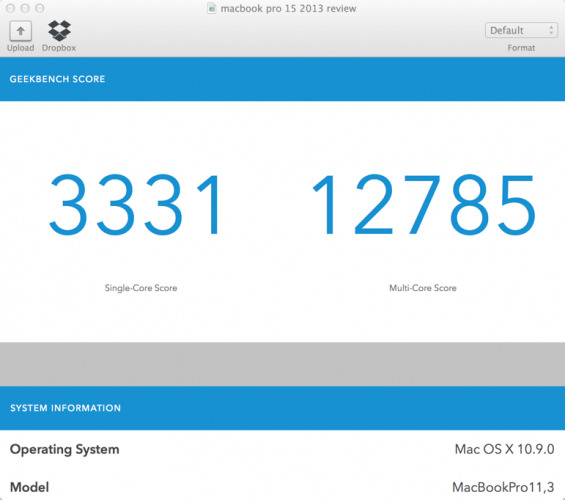
Task: Click the 'Upload' label in the toolbar
Action: [21, 48]
